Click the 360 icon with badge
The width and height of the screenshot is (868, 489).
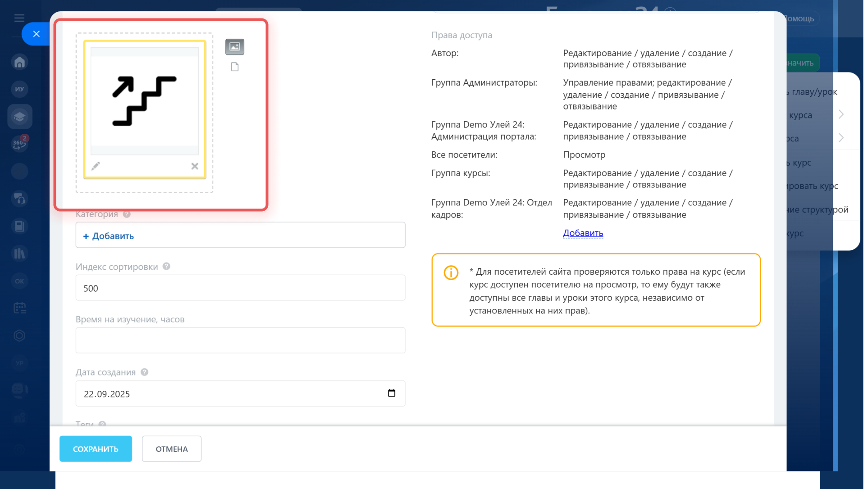[19, 144]
